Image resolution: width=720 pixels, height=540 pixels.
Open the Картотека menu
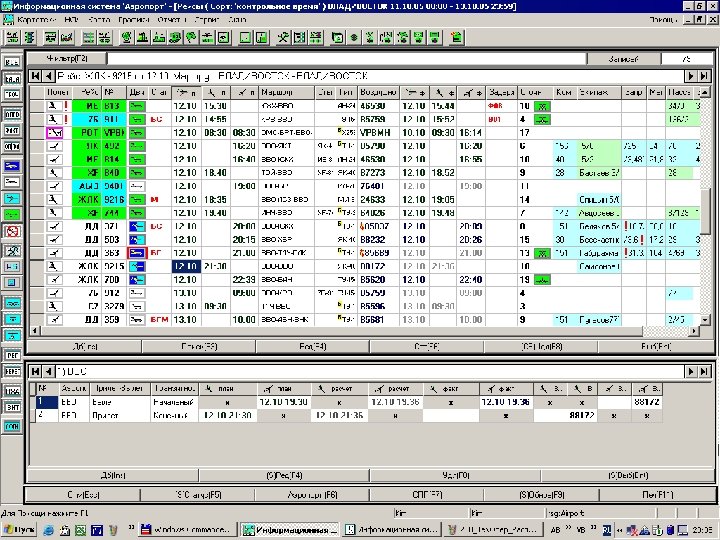(37, 20)
